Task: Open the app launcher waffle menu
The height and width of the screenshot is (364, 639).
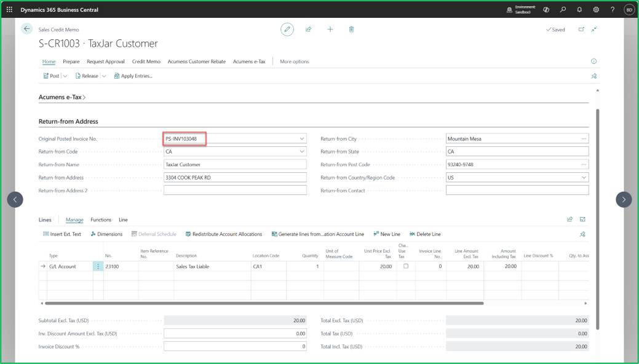Action: coord(9,9)
